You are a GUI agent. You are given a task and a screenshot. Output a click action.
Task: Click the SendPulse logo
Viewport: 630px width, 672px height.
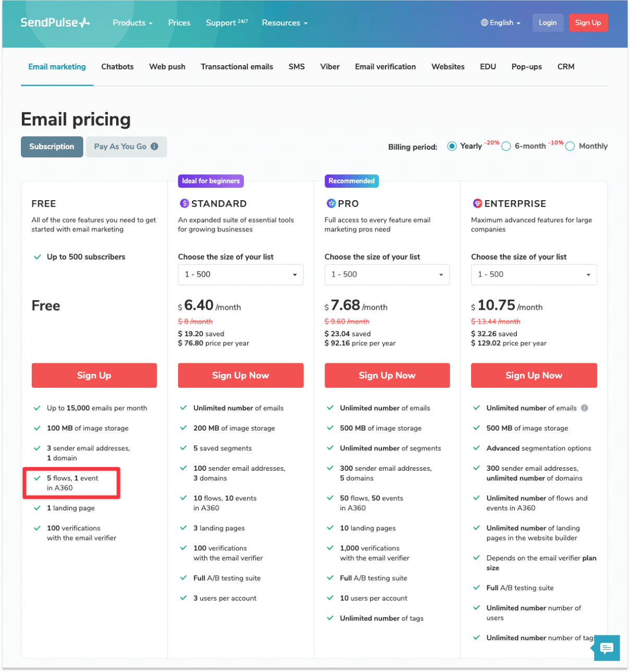pos(55,22)
